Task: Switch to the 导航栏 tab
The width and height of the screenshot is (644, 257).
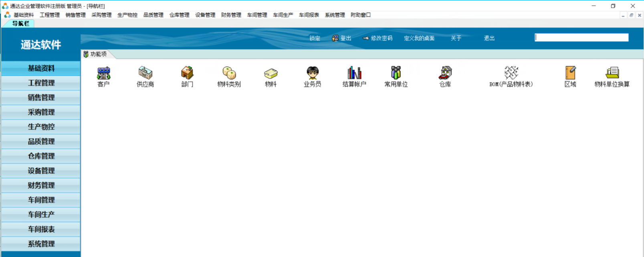Action: (20, 24)
